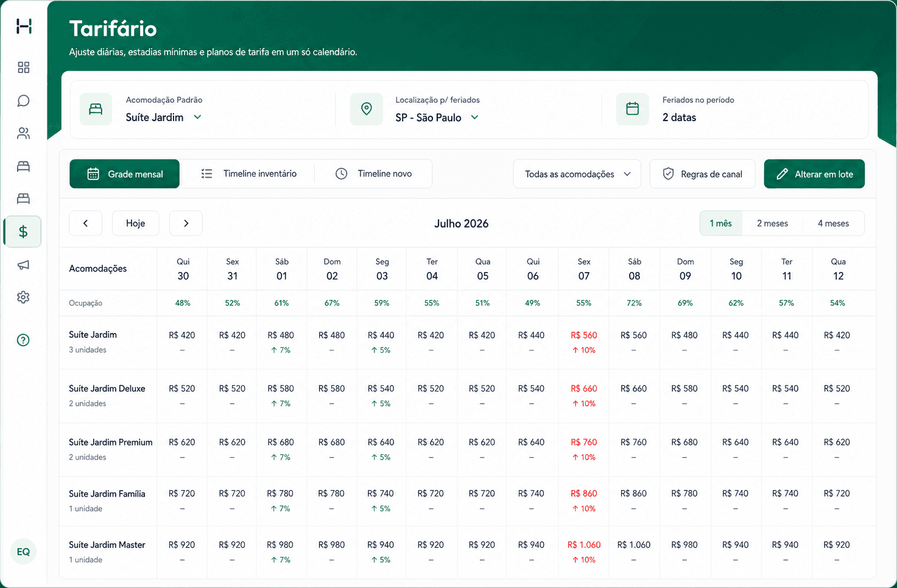Open the megaphone marketing icon
The height and width of the screenshot is (588, 897).
pyautogui.click(x=23, y=265)
